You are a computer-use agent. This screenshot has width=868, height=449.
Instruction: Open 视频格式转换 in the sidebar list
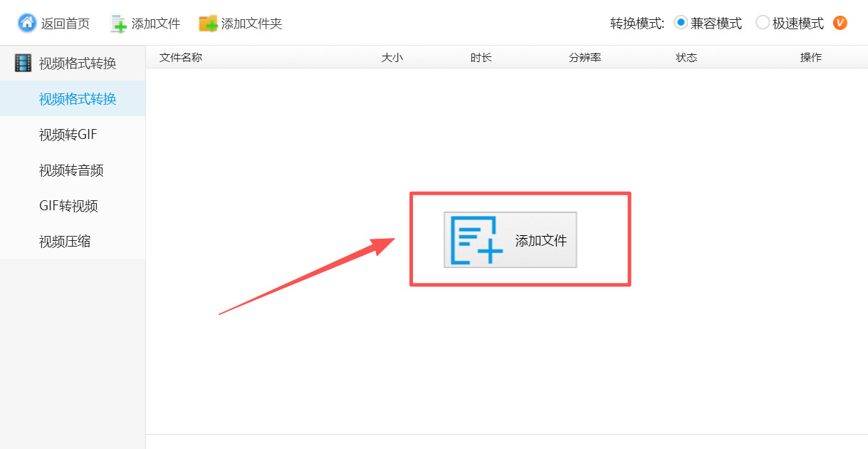73,99
